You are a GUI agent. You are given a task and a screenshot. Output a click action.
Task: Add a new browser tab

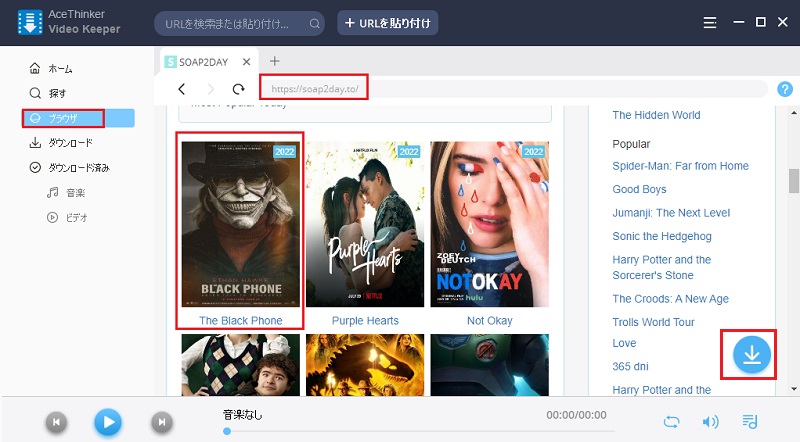click(x=274, y=61)
